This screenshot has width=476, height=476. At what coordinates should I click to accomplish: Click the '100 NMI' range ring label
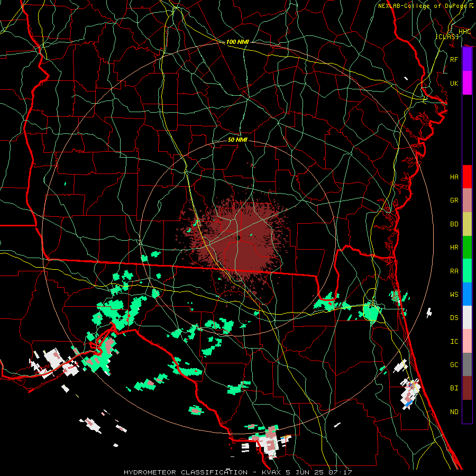237,42
